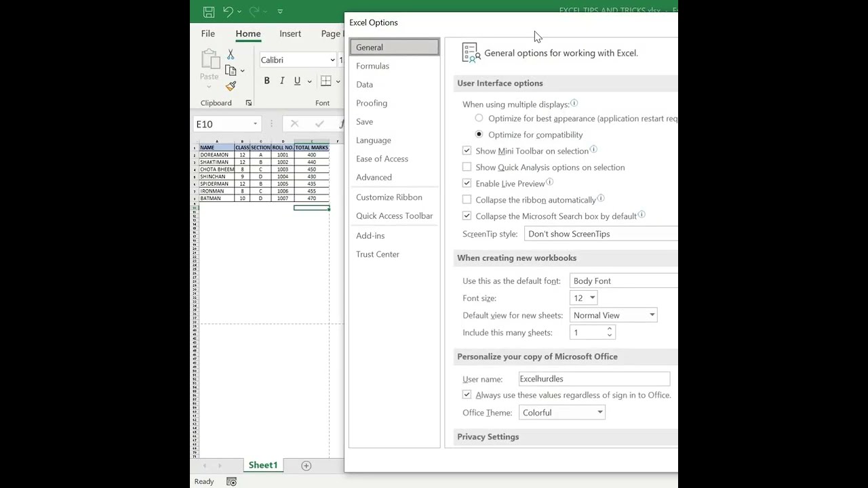The height and width of the screenshot is (488, 868).
Task: Disable the Enable Live Preview checkbox
Action: pyautogui.click(x=467, y=184)
